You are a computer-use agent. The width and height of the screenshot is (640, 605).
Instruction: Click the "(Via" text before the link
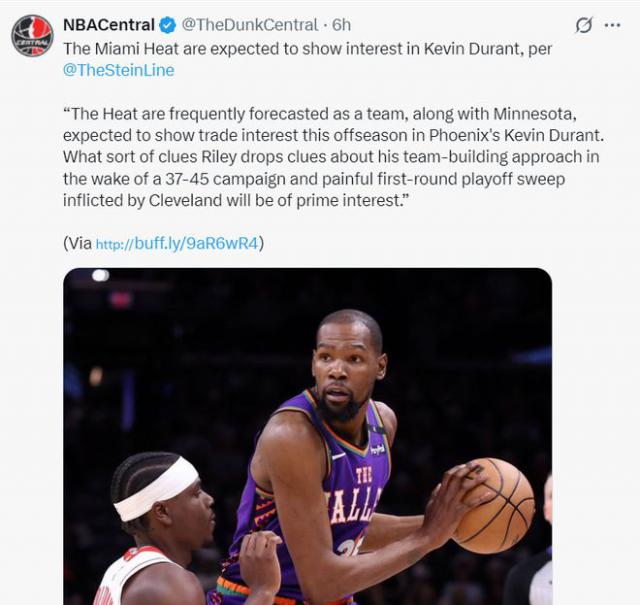[x=78, y=243]
